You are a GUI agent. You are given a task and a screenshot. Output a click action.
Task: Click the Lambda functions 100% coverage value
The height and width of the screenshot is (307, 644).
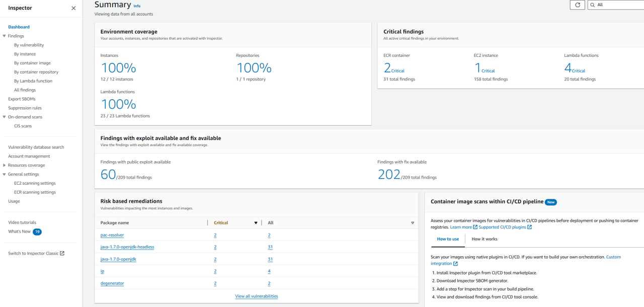[118, 104]
